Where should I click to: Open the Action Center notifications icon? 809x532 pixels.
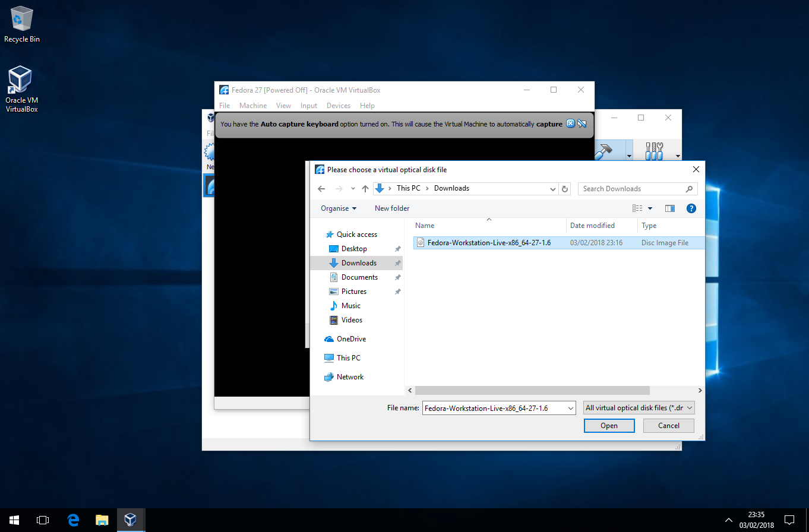(789, 520)
